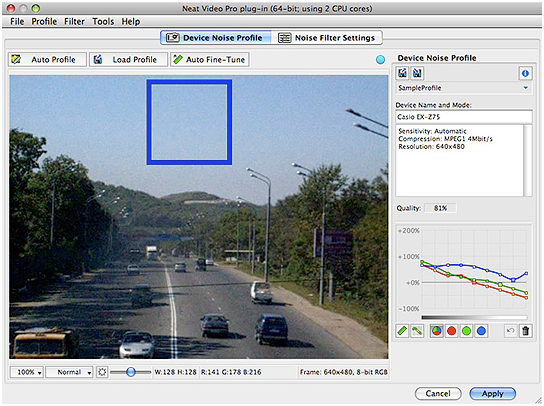Click the save profile icon next to it

coord(417,73)
